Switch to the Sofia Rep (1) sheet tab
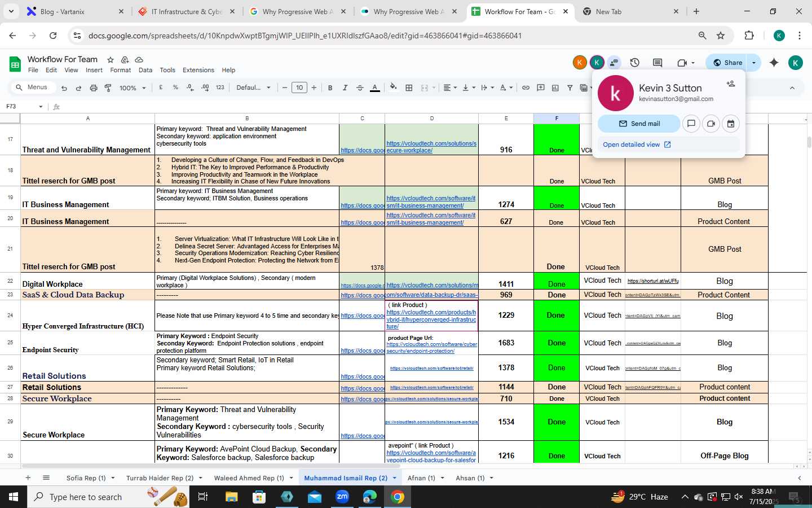The width and height of the screenshot is (812, 508). coord(86,478)
